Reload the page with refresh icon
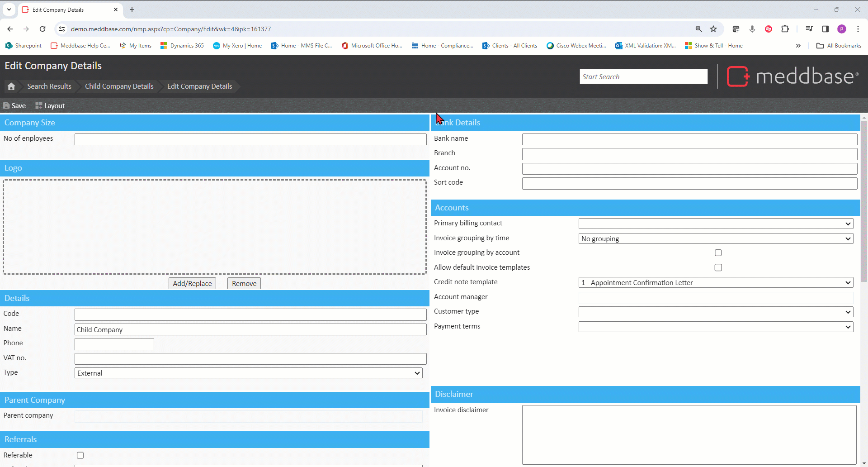 tap(42, 29)
